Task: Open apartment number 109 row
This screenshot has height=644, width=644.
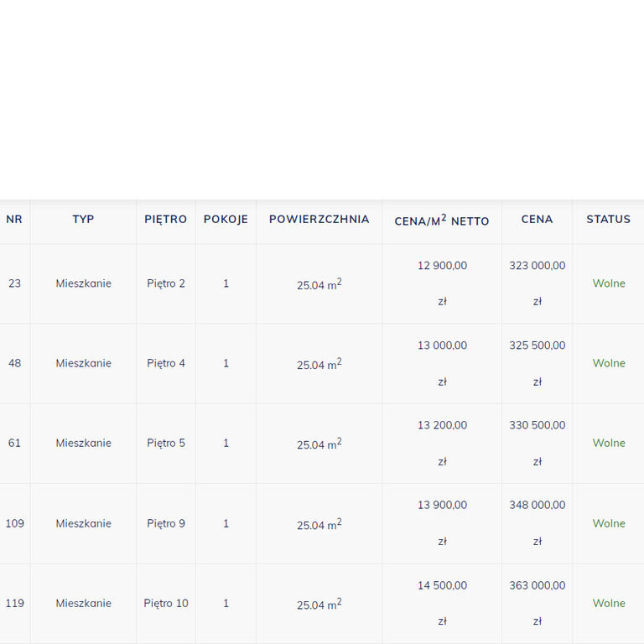Action: point(322,523)
